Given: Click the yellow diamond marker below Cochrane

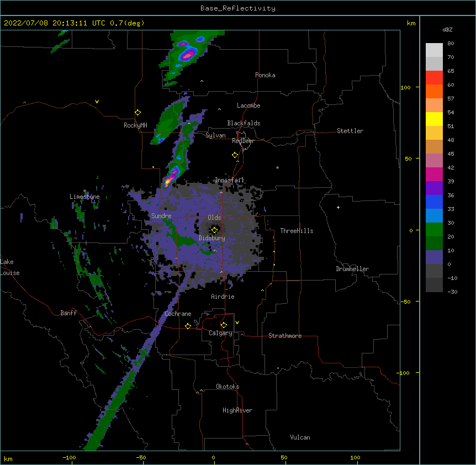Looking at the screenshot, I should pos(188,326).
